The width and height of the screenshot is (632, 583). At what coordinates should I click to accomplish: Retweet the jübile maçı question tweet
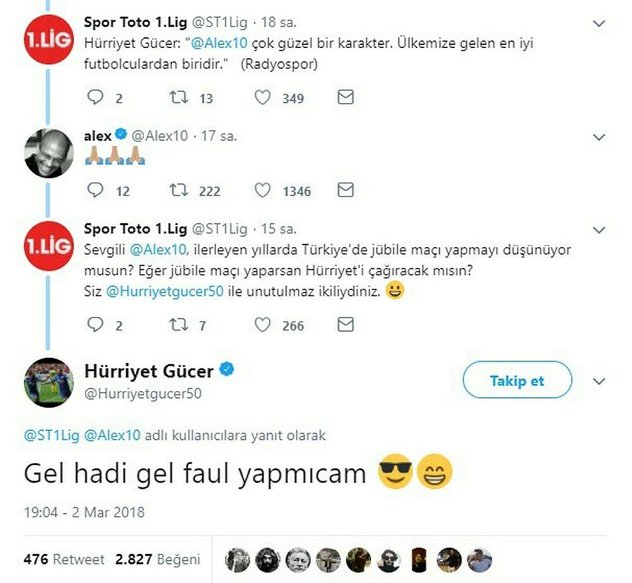tap(179, 325)
